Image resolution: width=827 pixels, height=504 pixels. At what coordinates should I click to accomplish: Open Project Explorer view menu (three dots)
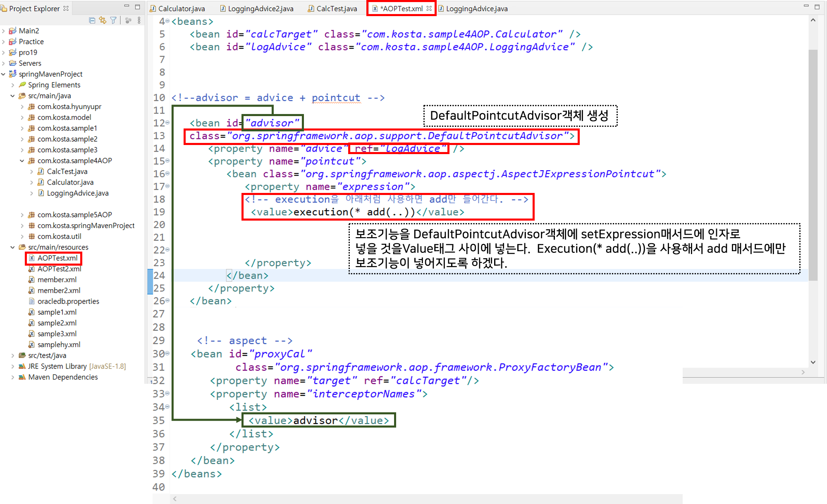pos(139,20)
